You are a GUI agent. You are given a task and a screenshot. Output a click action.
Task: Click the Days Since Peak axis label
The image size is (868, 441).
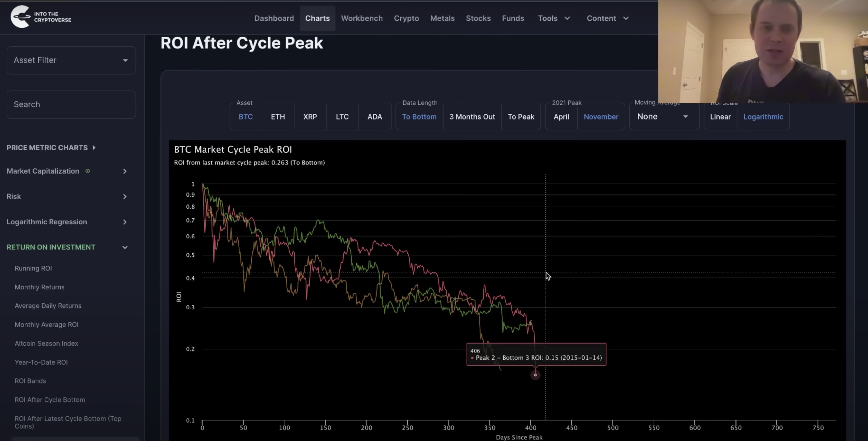pyautogui.click(x=519, y=437)
